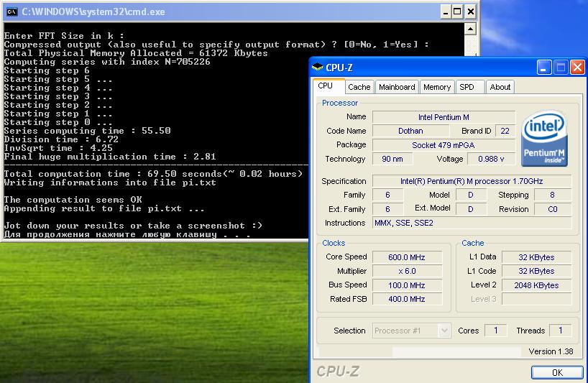Click the Core Speed value '600.0 MHz'
This screenshot has height=383, width=588.
click(x=407, y=257)
